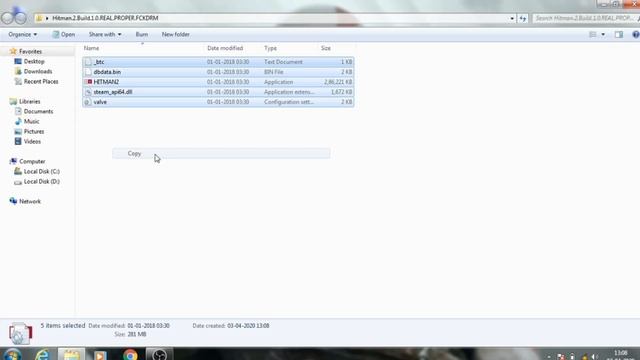Open File Explorer taskbar button

(71, 354)
